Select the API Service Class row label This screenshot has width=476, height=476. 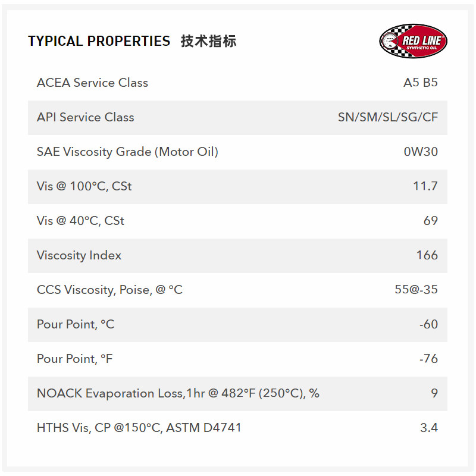click(x=85, y=117)
